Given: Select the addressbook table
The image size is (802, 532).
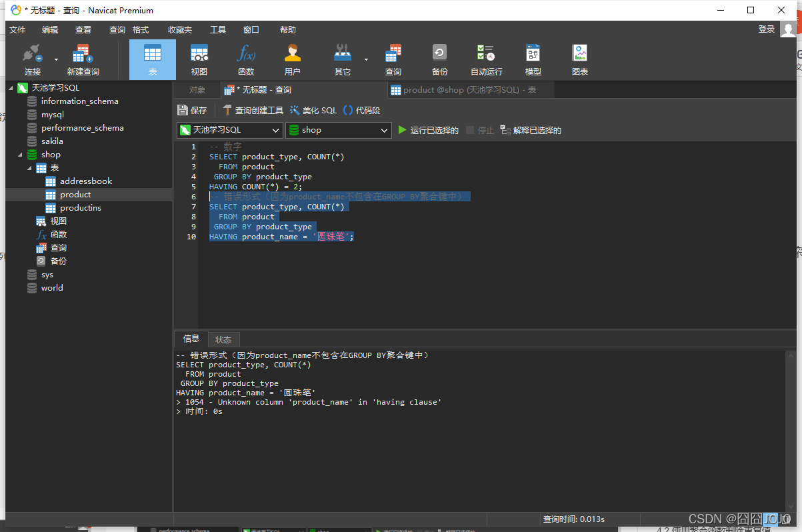Looking at the screenshot, I should [86, 181].
